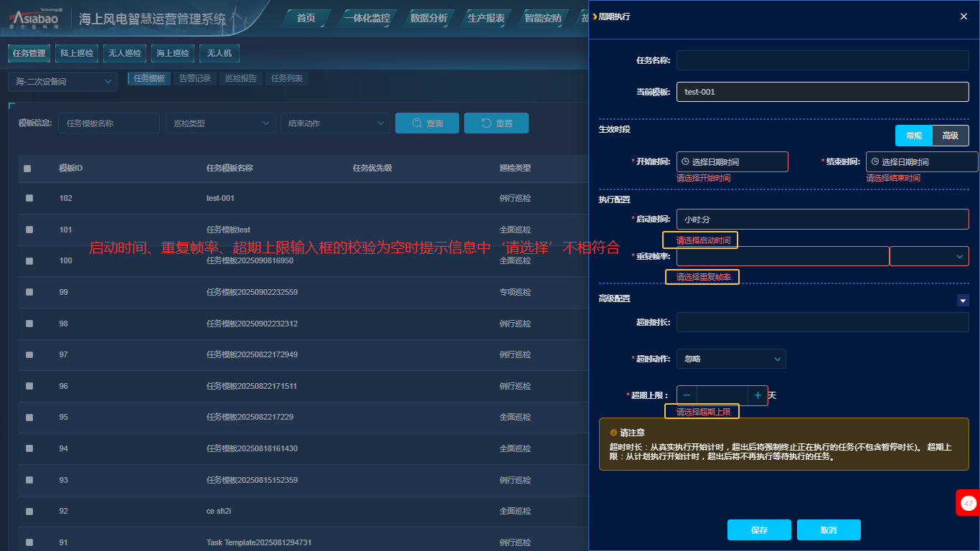
Task: Click the 任务名称 input field
Action: pyautogui.click(x=822, y=60)
